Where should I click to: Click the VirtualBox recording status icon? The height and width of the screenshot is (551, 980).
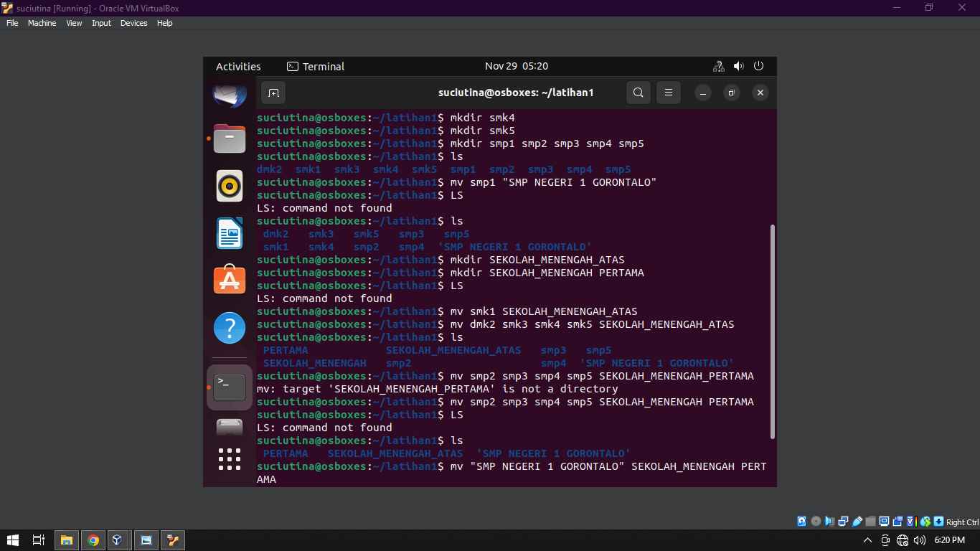click(897, 522)
